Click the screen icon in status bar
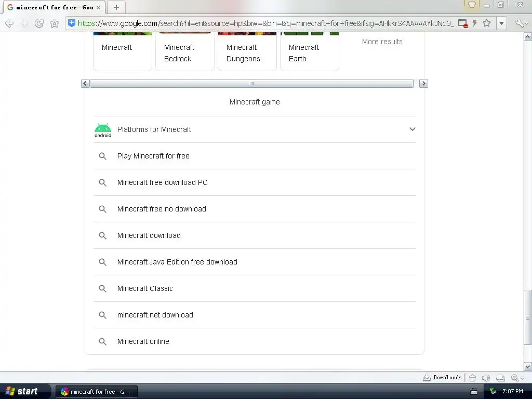Image resolution: width=532 pixels, height=399 pixels. tap(500, 378)
